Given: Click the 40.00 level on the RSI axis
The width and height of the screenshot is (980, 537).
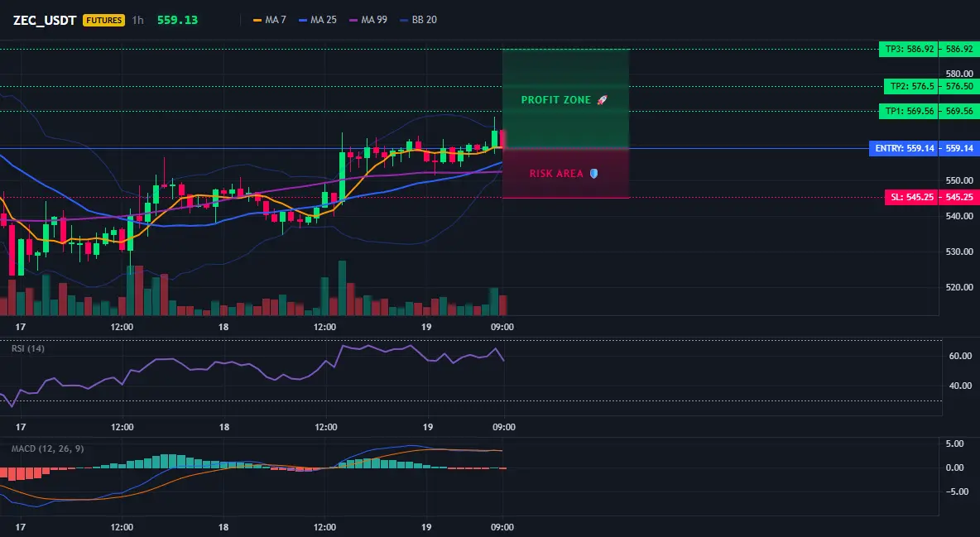Looking at the screenshot, I should click(x=961, y=386).
